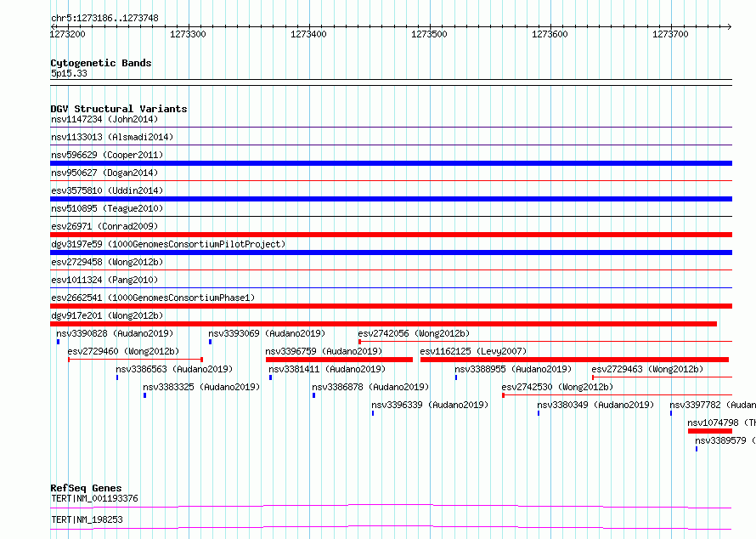Select the nsv1074798 red bar

(x=710, y=431)
